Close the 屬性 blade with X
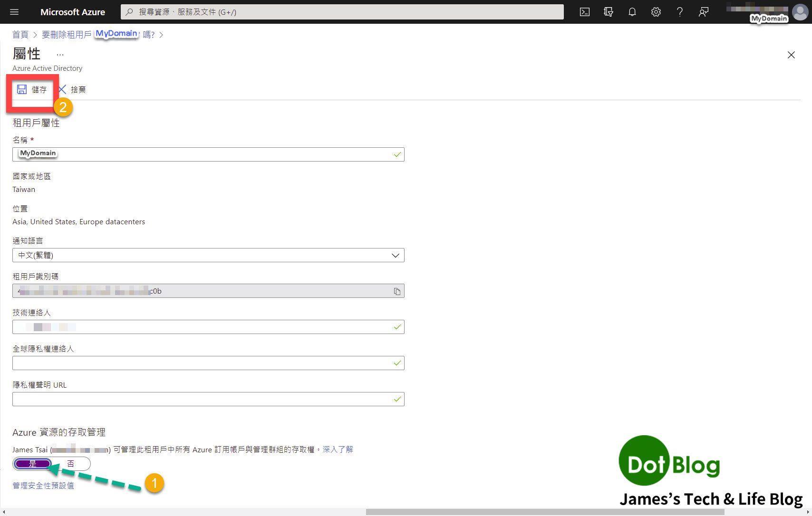The image size is (812, 516). tap(791, 55)
